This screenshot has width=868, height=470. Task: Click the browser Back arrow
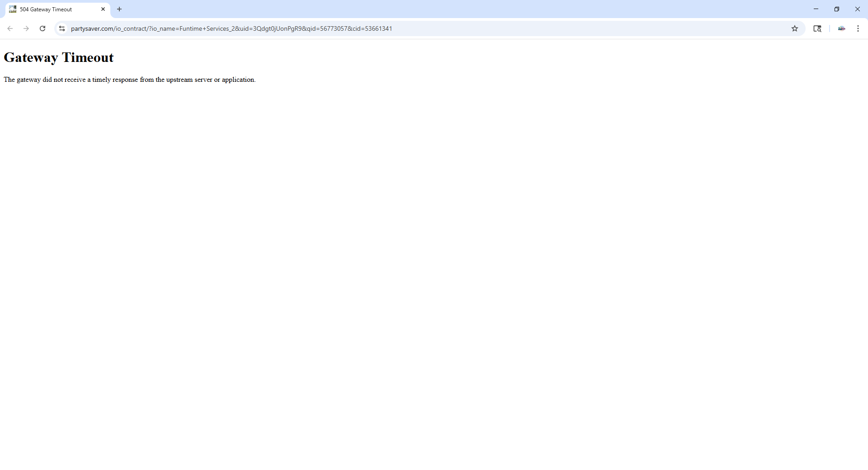click(10, 28)
